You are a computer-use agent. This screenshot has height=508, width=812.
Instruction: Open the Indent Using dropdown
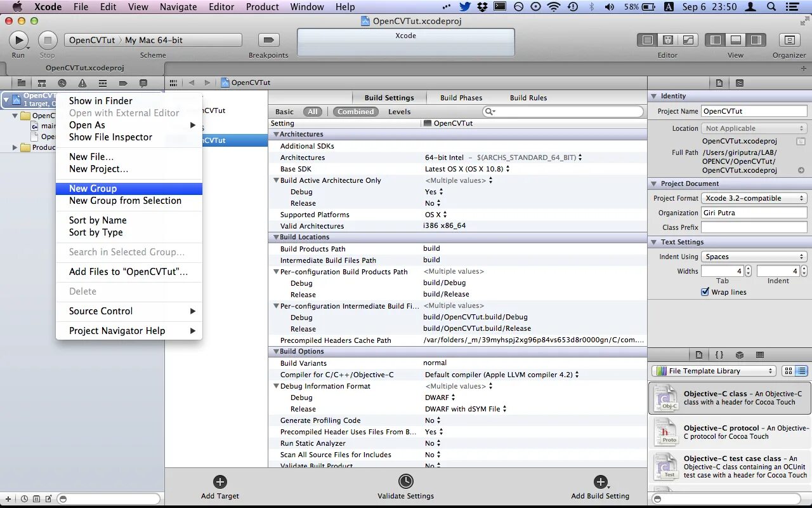coord(754,257)
